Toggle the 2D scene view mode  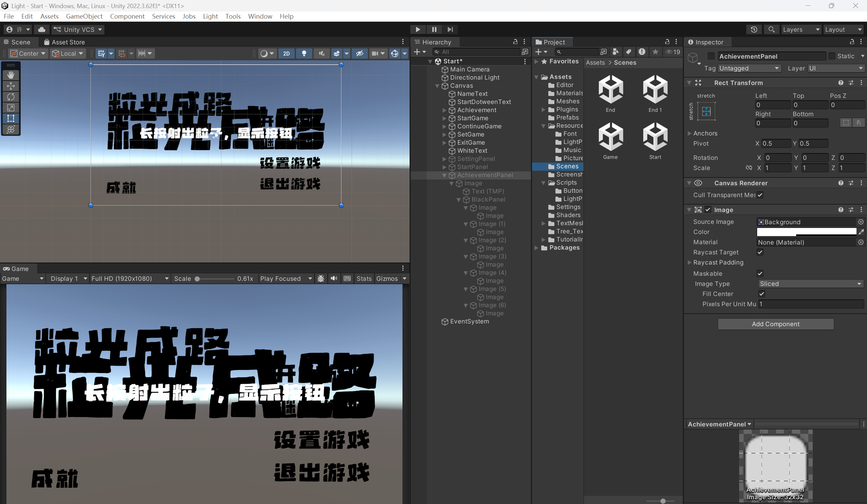point(286,53)
